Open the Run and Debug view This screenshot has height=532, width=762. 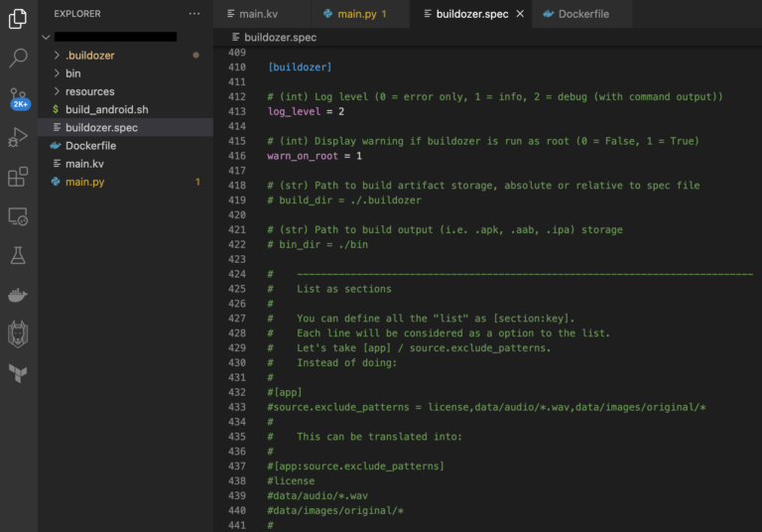pyautogui.click(x=18, y=137)
